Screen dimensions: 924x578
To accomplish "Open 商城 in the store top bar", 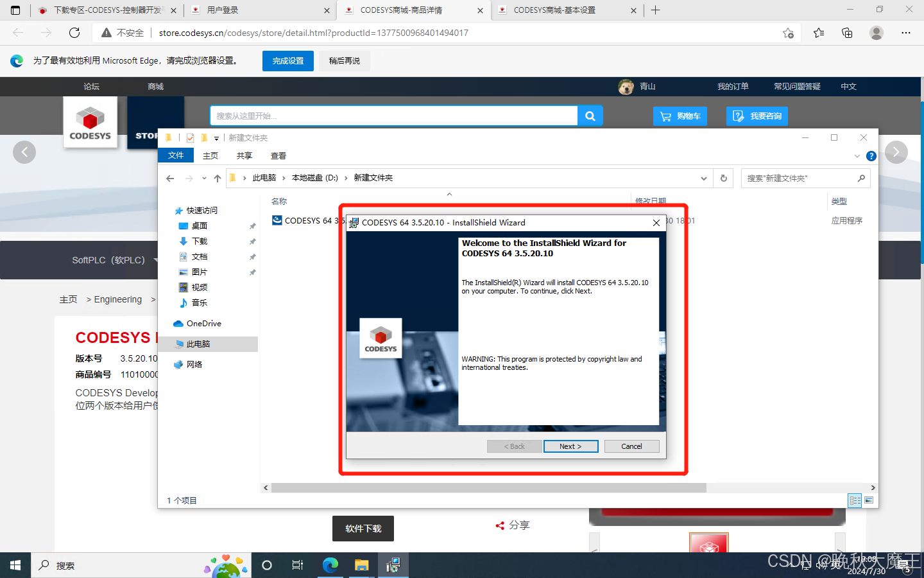I will [x=155, y=87].
